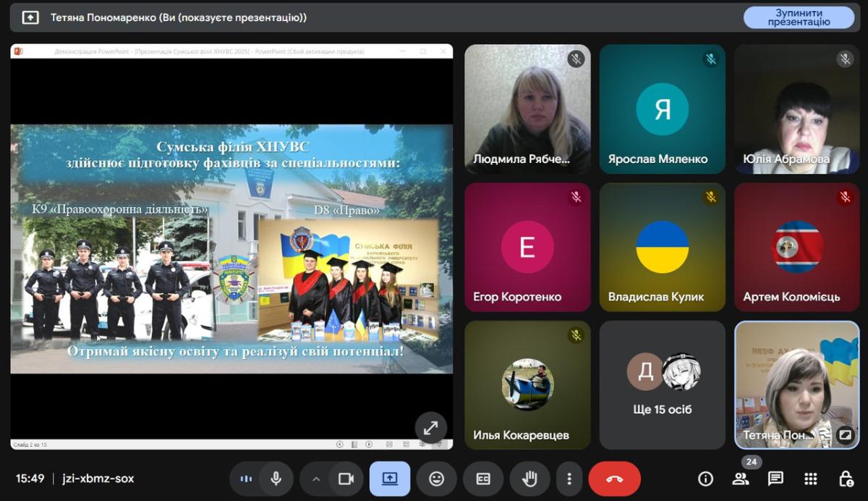
Task: Click the Ярослав Мяленко name label
Action: (x=658, y=159)
